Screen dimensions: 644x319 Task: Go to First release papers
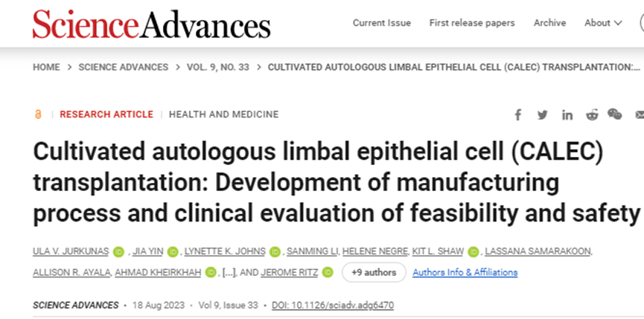pos(472,23)
